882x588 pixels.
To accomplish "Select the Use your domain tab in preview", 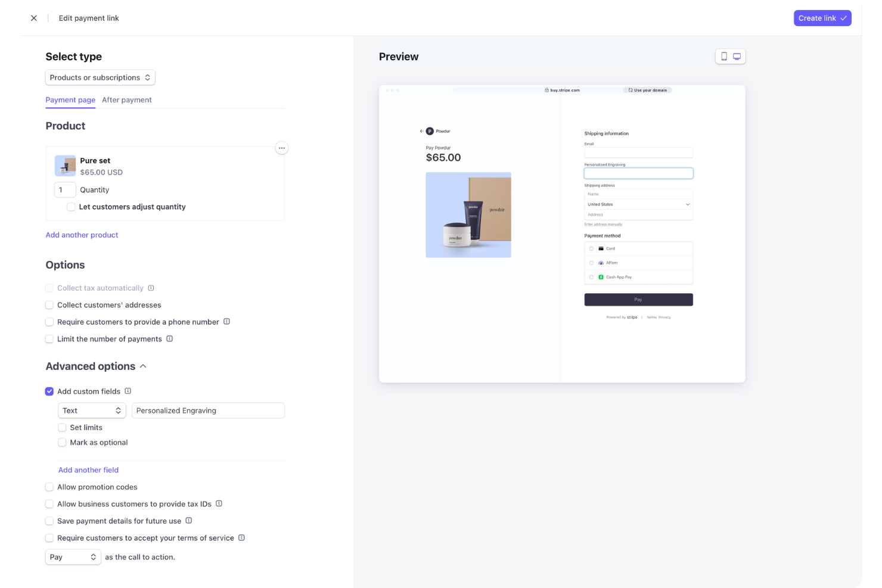I will click(647, 89).
